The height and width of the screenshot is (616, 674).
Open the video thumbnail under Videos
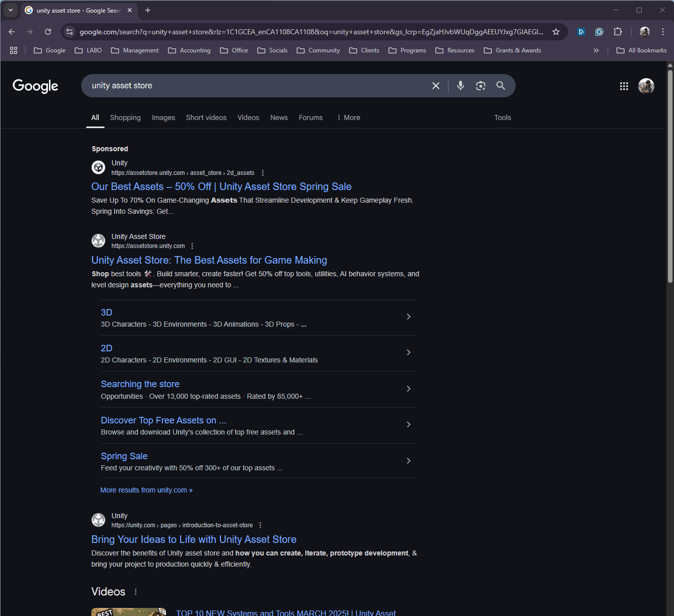point(129,612)
